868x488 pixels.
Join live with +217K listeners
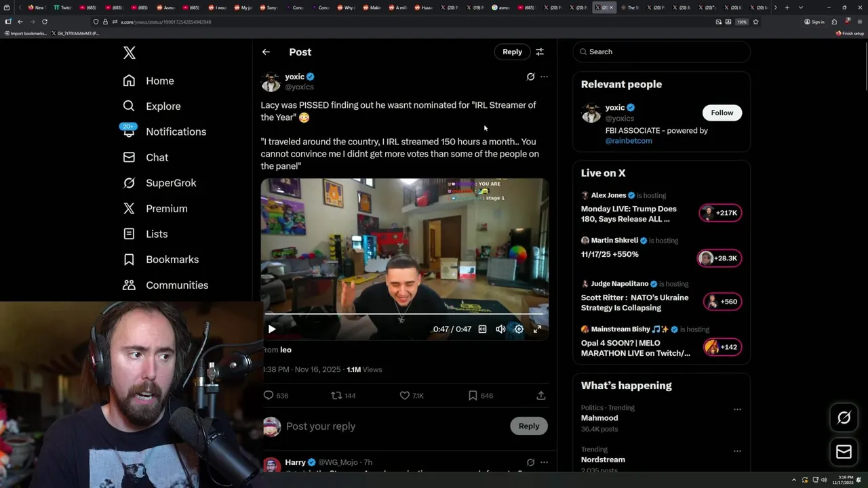720,213
